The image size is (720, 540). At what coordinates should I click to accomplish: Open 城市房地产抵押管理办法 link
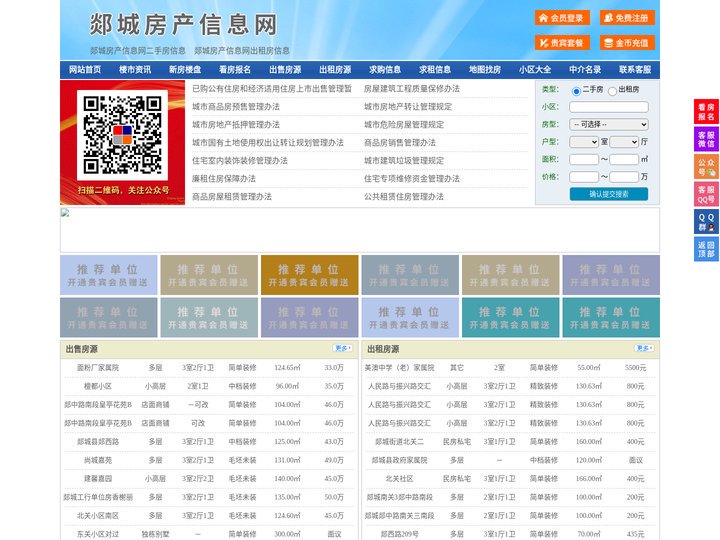tap(236, 124)
